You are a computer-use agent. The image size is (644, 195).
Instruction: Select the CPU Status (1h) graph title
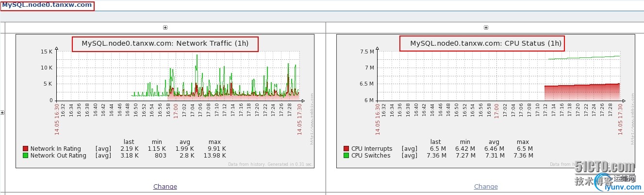pyautogui.click(x=486, y=43)
